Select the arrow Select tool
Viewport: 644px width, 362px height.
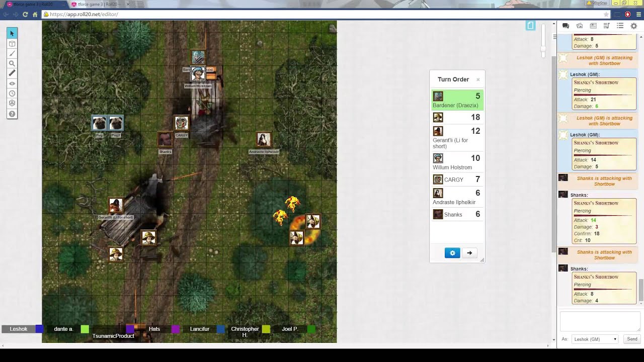coord(12,33)
